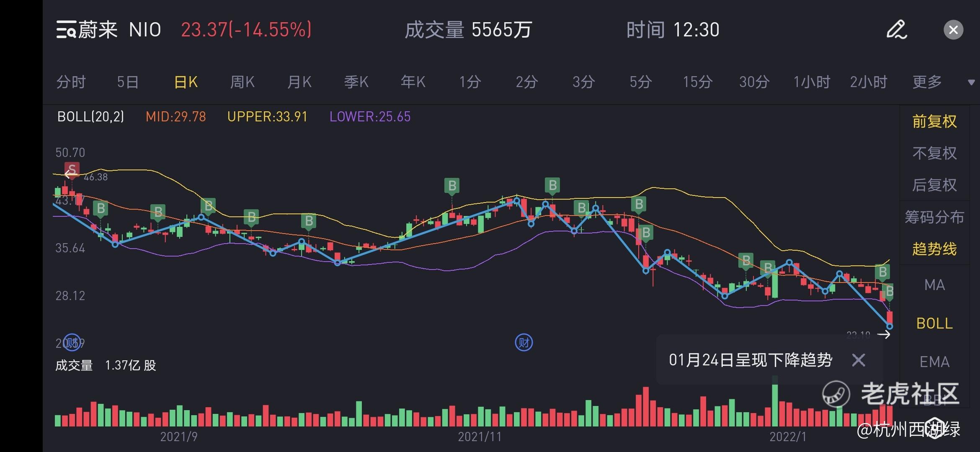The width and height of the screenshot is (980, 452).
Task: Tap the LOWER:25.65 value
Action: click(370, 116)
